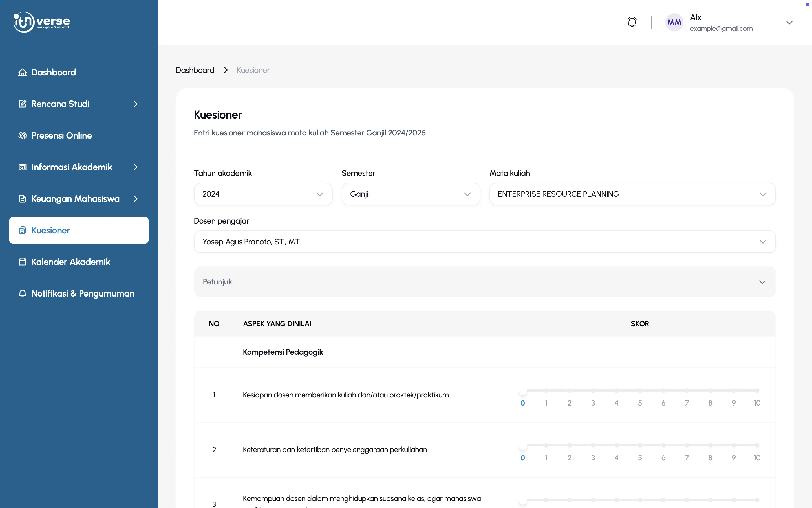Click the Dashboard home icon

(x=23, y=72)
